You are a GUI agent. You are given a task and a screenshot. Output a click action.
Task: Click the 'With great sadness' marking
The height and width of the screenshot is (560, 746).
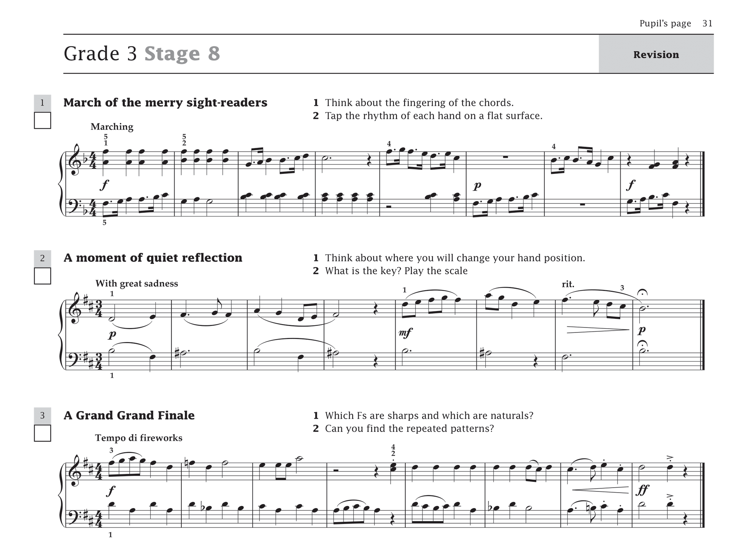tap(137, 283)
